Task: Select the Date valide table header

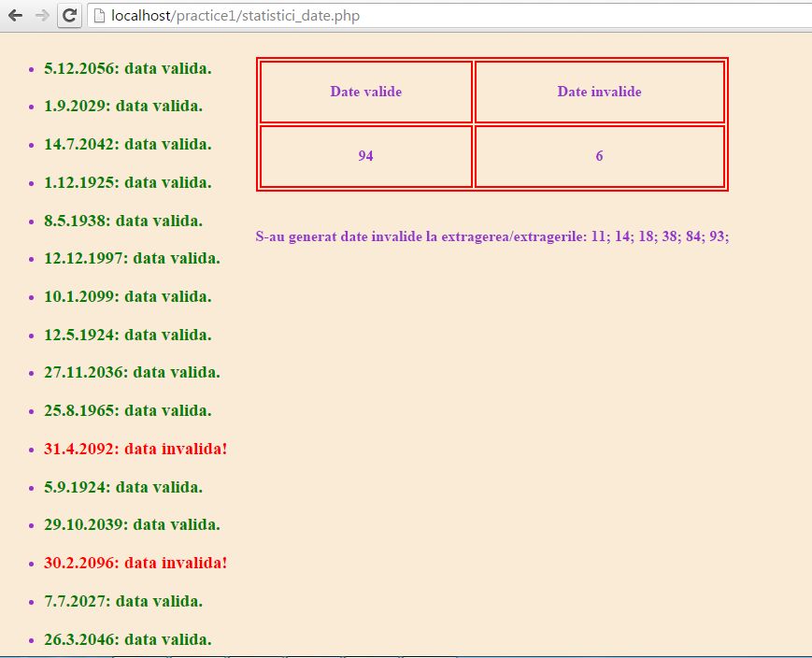Action: coord(365,92)
